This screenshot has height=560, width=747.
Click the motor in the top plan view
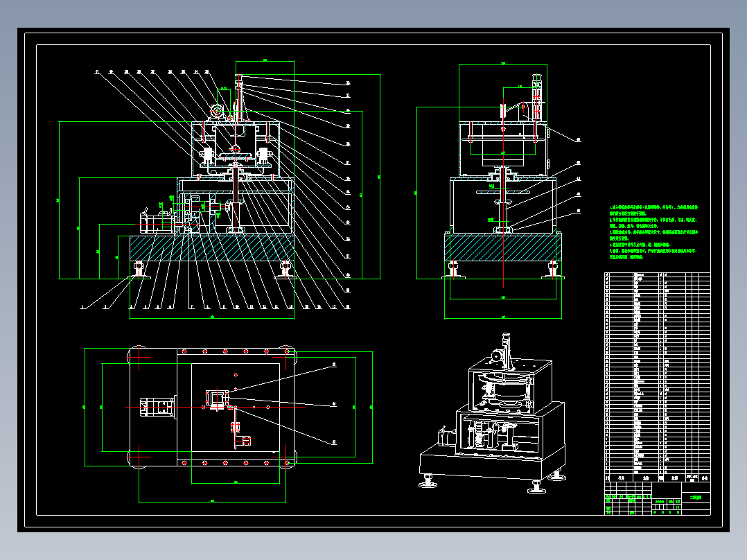coord(158,407)
